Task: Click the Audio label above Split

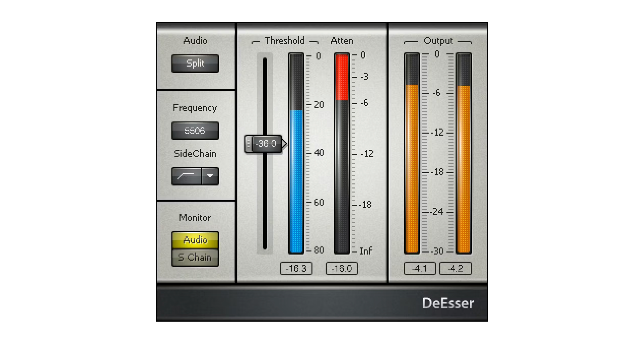Action: (195, 41)
